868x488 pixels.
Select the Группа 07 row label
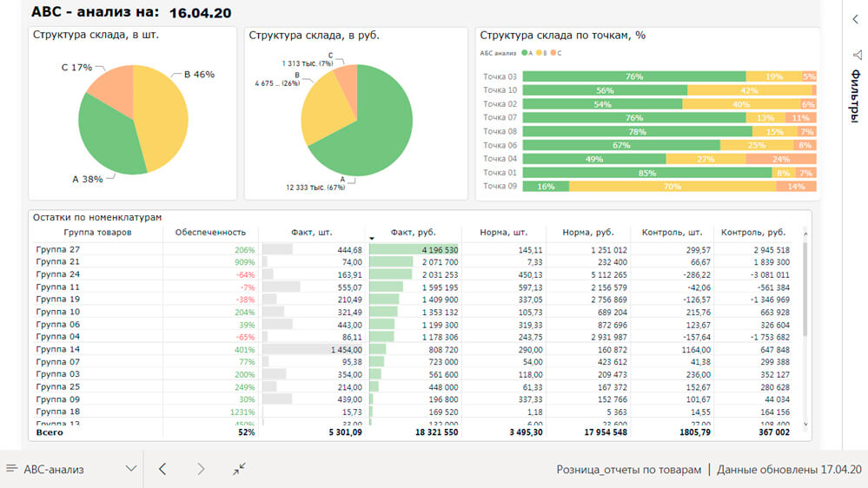pyautogui.click(x=58, y=362)
